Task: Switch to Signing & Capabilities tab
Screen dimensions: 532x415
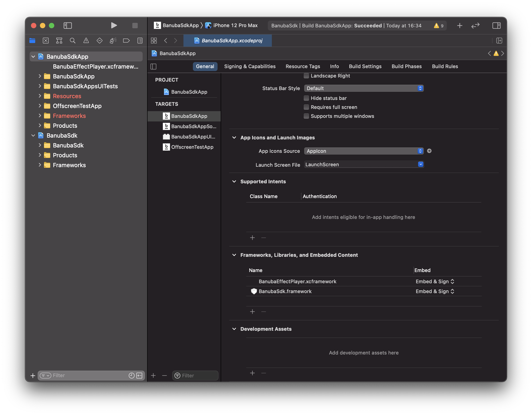Action: point(250,67)
